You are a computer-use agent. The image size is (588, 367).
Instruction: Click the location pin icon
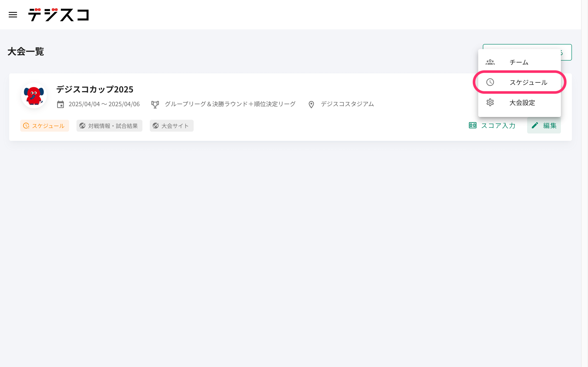click(x=311, y=104)
